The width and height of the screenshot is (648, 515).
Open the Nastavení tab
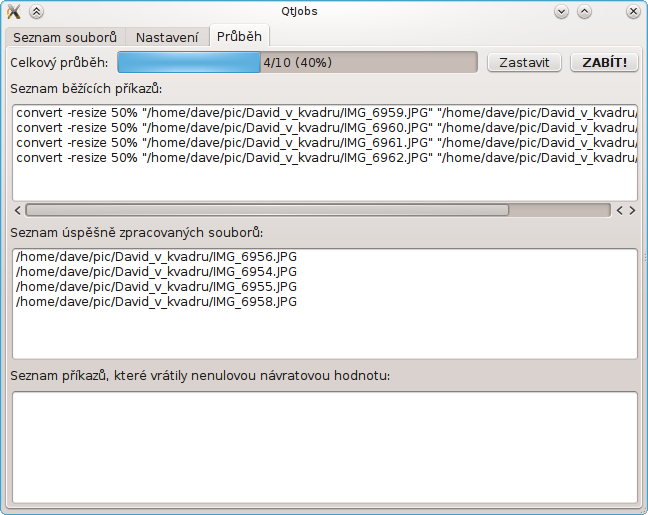point(167,37)
